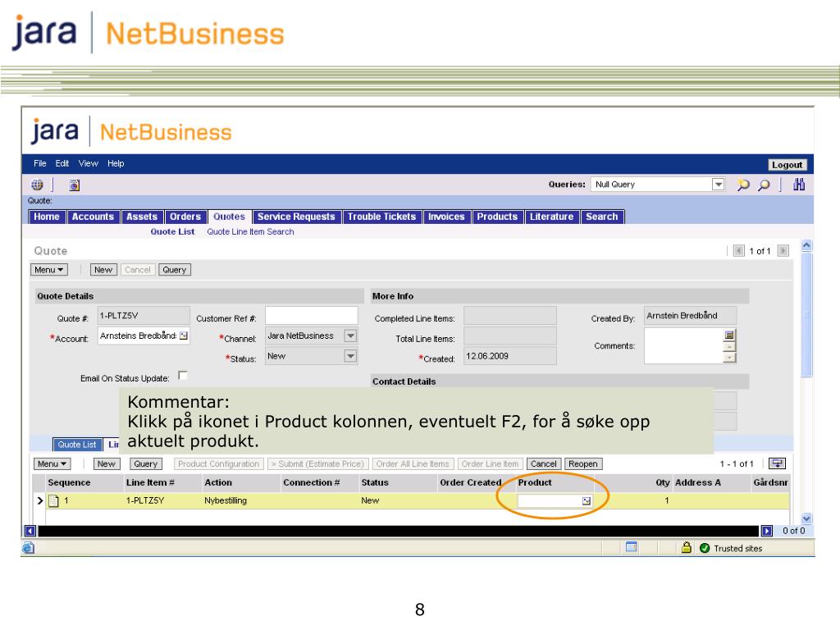Click the security lock status icon
The height and width of the screenshot is (630, 840).
tap(687, 547)
